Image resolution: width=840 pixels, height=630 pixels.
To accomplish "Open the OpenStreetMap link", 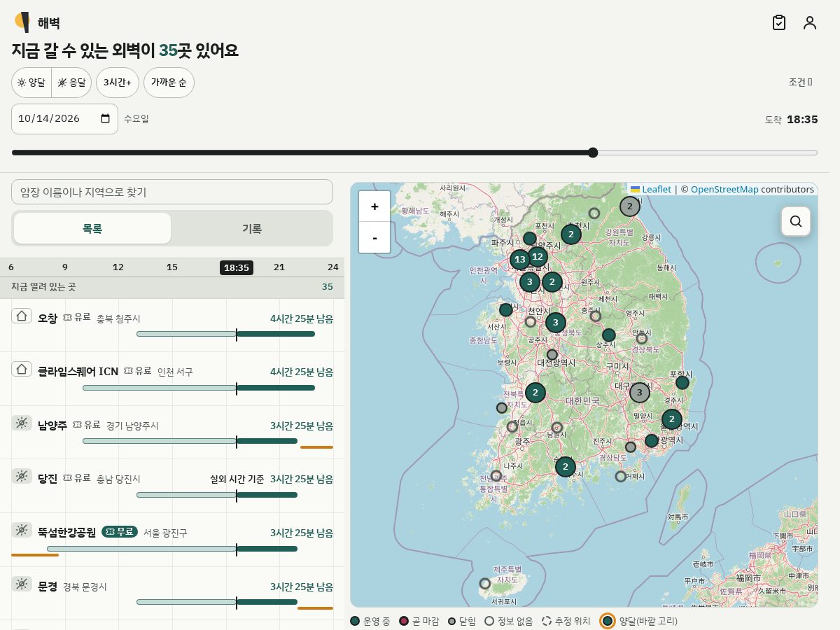I will (x=724, y=189).
